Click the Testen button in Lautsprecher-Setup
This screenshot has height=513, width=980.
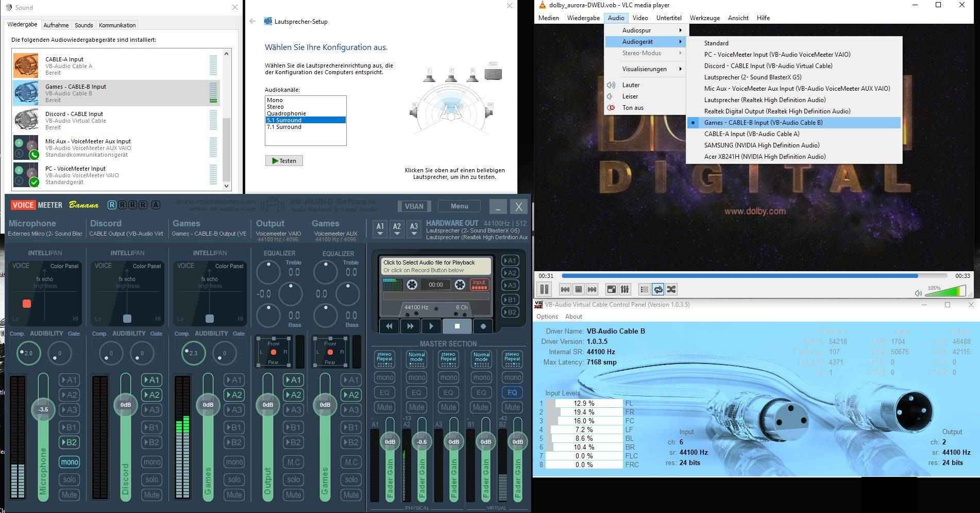point(284,161)
